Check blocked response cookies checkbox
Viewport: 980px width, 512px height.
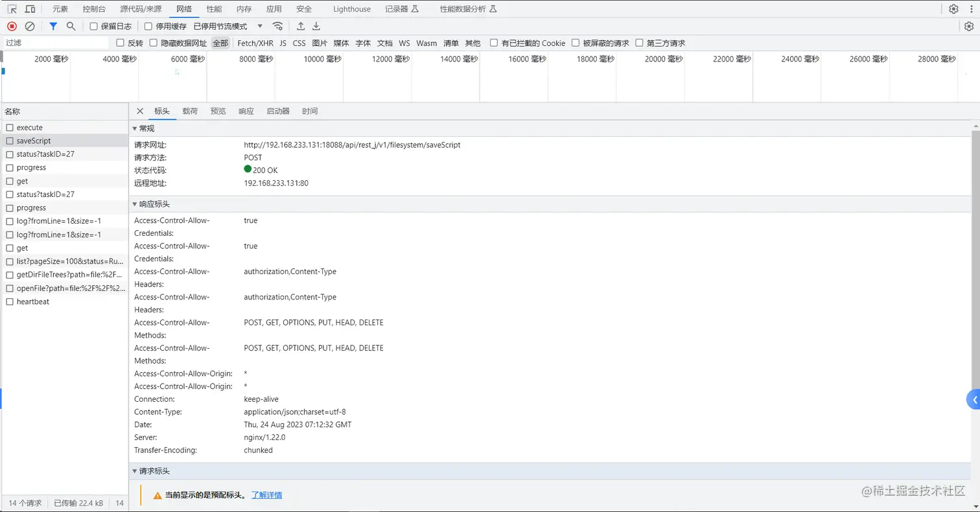pyautogui.click(x=494, y=43)
